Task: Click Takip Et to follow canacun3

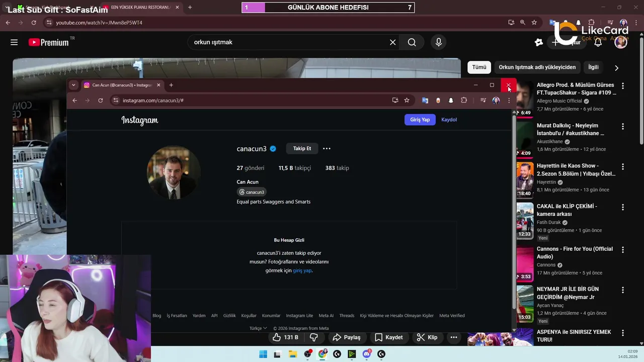Action: click(302, 148)
